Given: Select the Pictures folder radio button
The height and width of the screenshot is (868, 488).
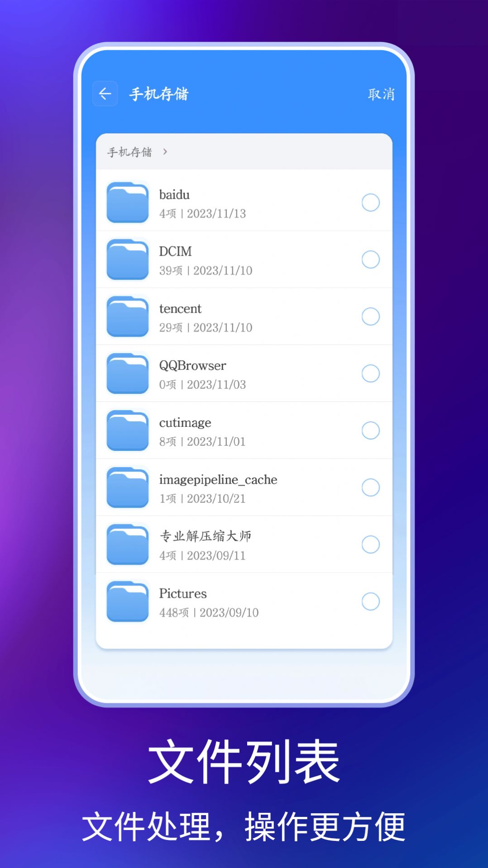Looking at the screenshot, I should click(x=370, y=601).
